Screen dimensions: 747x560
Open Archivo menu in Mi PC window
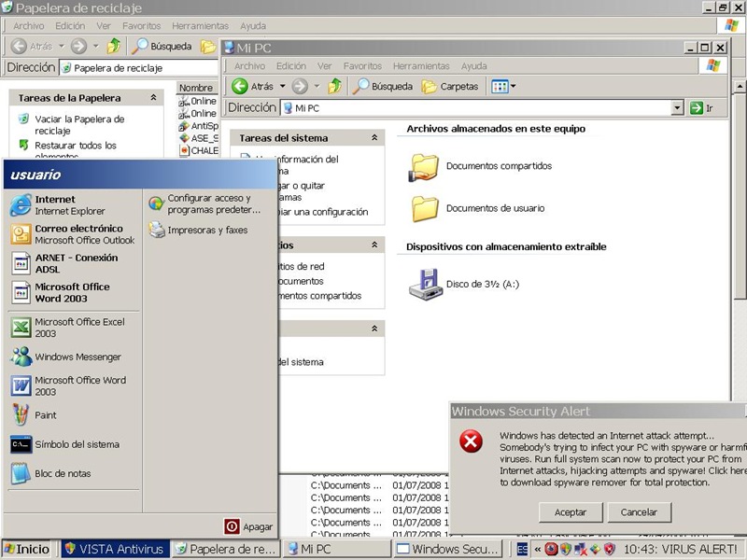click(249, 66)
